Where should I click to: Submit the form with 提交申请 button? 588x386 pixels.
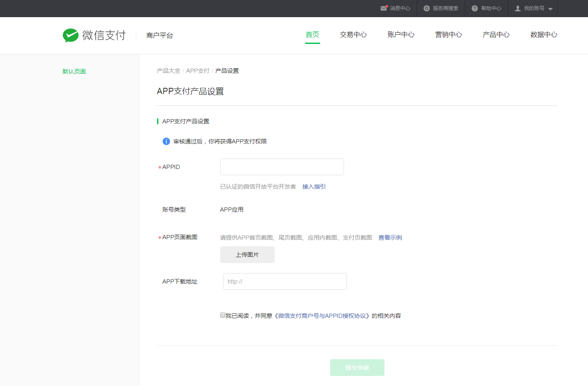tap(357, 368)
